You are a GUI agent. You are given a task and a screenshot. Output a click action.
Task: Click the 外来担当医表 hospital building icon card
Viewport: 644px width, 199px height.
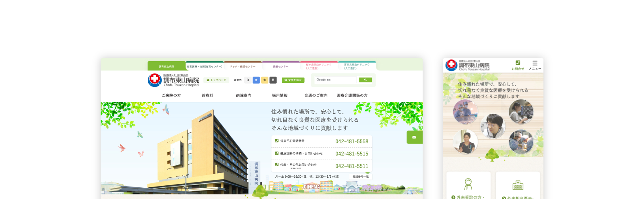518,186
